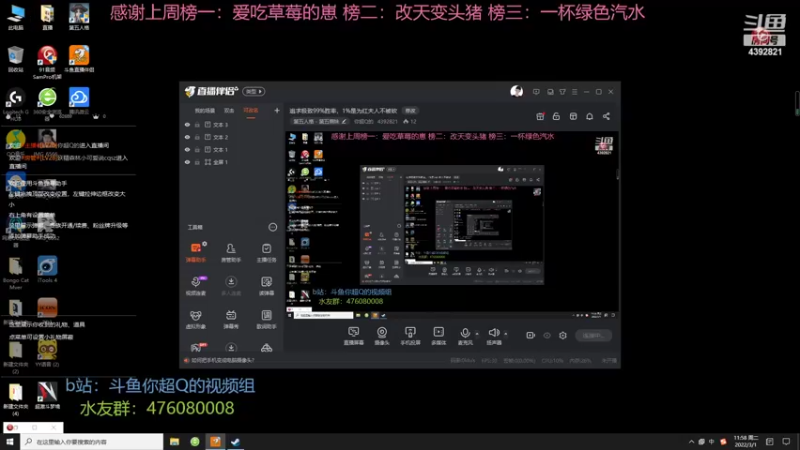Open File Explorer from taskbar
Screen dimensions: 800x450
(174, 441)
